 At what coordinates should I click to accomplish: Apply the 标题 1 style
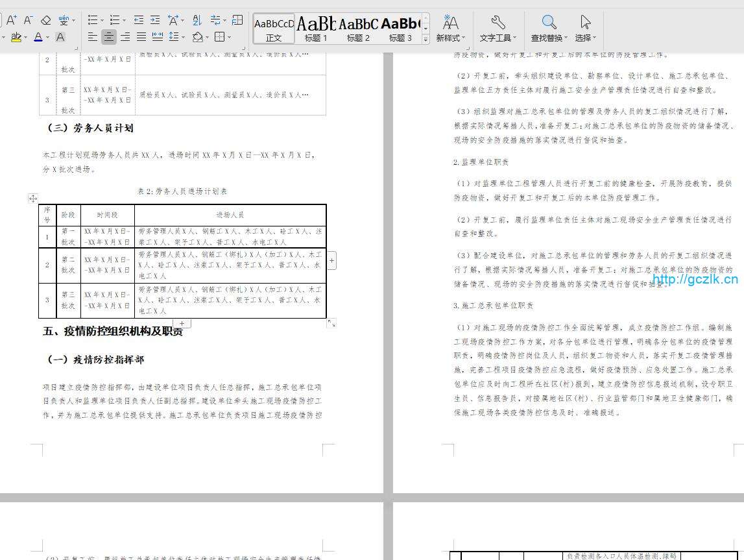tap(316, 29)
